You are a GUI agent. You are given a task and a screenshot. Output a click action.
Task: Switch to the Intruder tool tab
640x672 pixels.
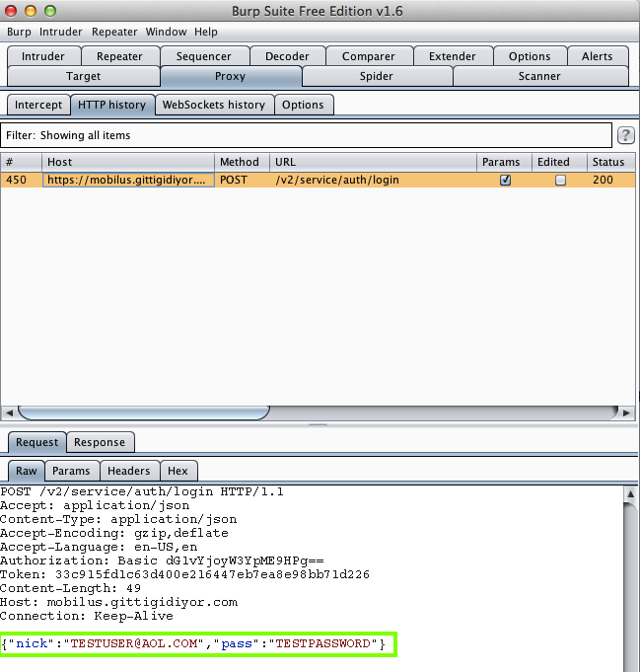click(43, 56)
